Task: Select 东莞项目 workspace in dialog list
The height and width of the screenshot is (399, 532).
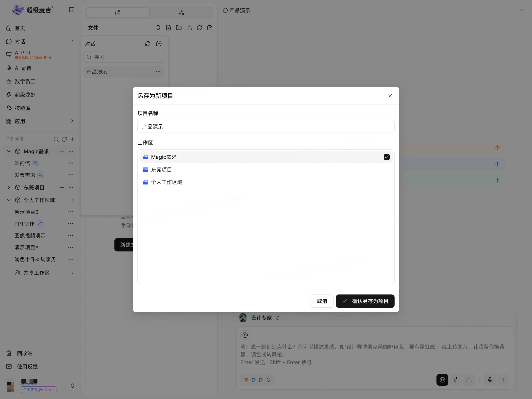Action: tap(266, 170)
